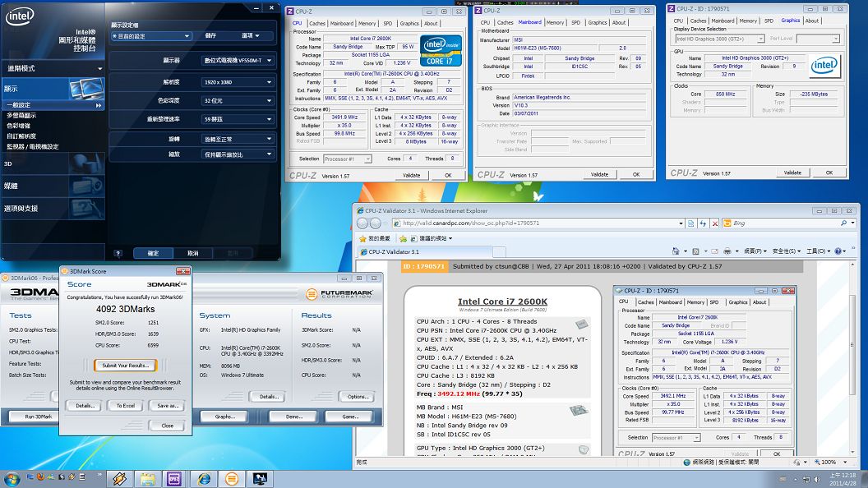The width and height of the screenshot is (868, 488).
Task: Switch to About tab in first CPU-Z window
Action: click(431, 23)
